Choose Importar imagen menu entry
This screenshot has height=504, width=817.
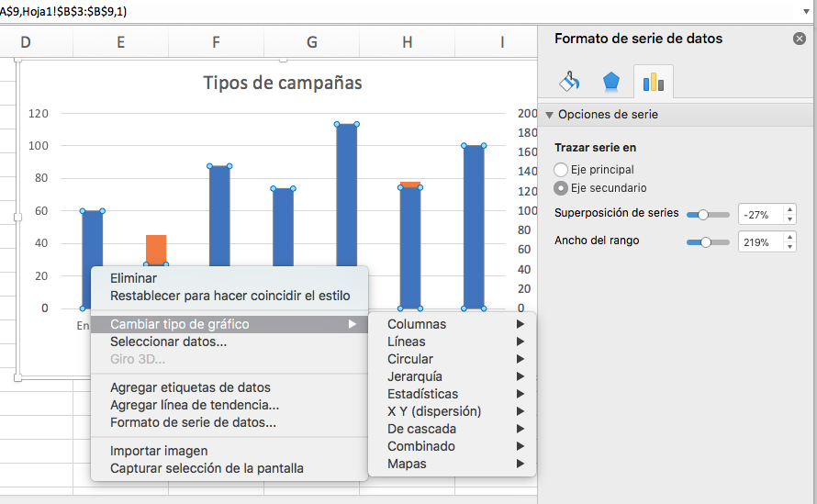point(229,451)
